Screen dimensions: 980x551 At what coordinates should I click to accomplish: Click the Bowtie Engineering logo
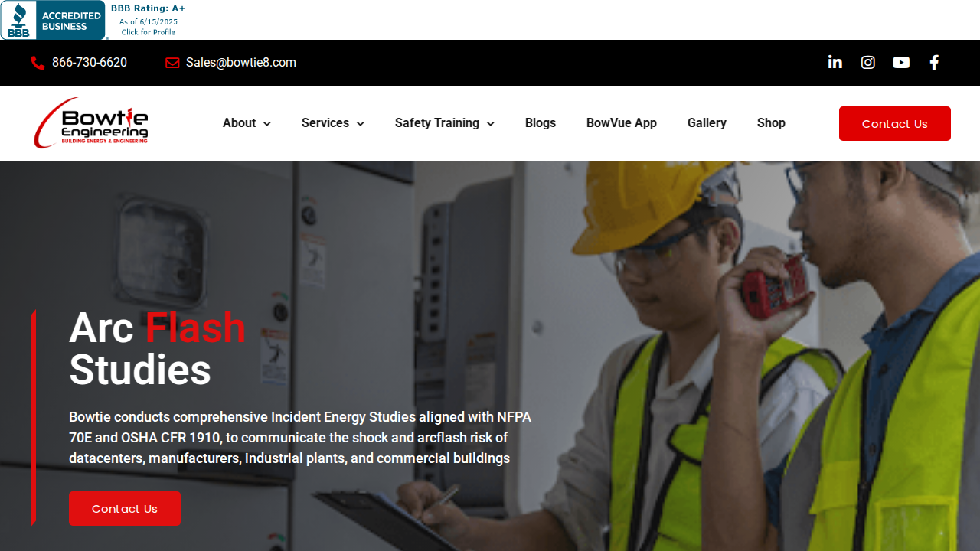pyautogui.click(x=91, y=122)
